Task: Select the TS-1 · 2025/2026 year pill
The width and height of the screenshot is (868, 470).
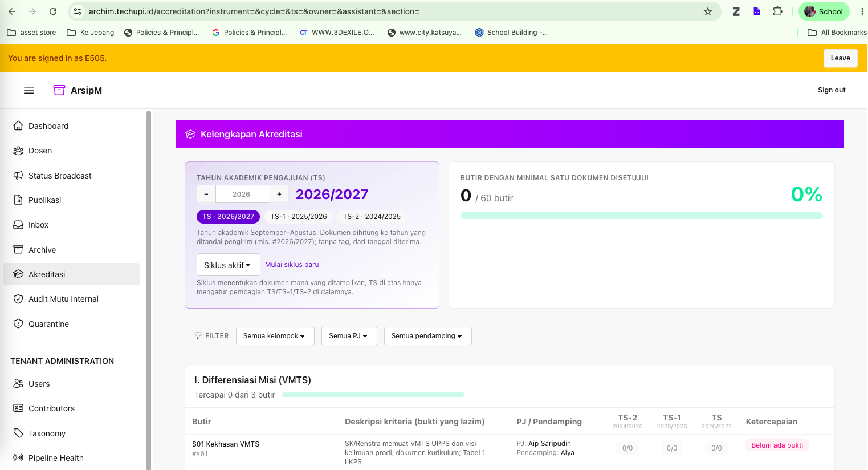Action: (299, 217)
